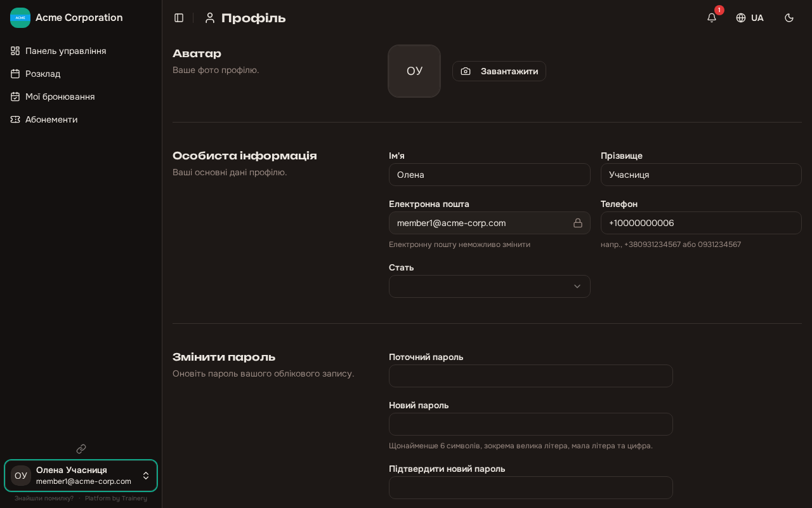Click the lock icon in email field
This screenshot has height=508, width=812.
click(x=578, y=223)
